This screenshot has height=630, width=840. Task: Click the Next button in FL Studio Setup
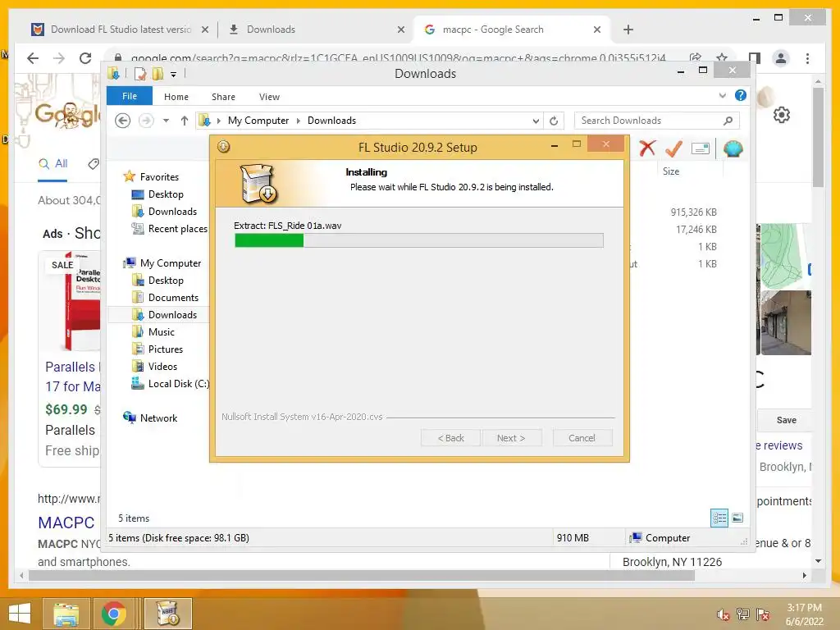point(511,438)
